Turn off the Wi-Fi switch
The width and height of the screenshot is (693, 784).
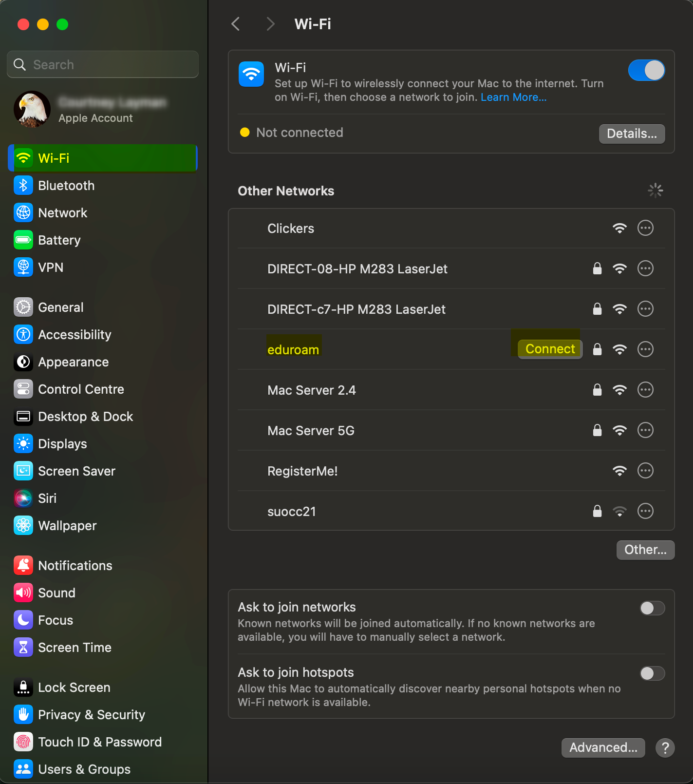tap(646, 70)
